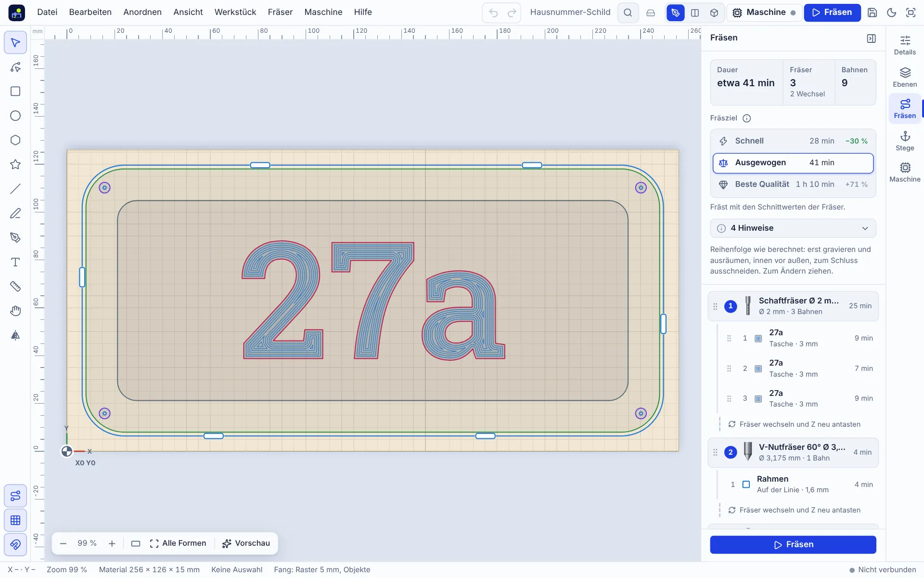Click the Hausnummer-Schild project name
The image size is (924, 578).
point(570,13)
